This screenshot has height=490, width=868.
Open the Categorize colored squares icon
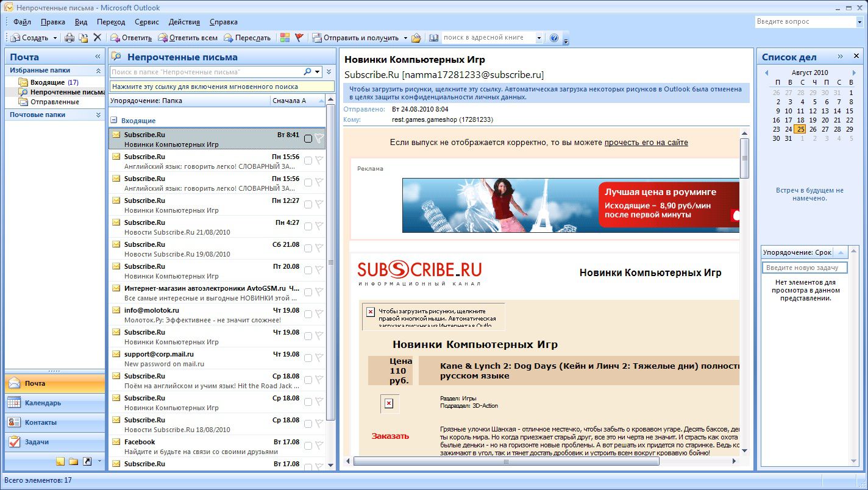(285, 38)
